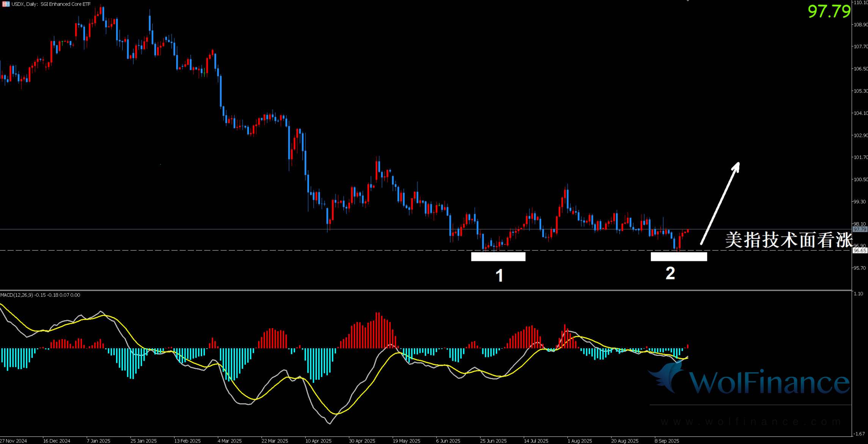Select the white rectangle above number 1
The width and height of the screenshot is (868, 444).
pos(498,257)
